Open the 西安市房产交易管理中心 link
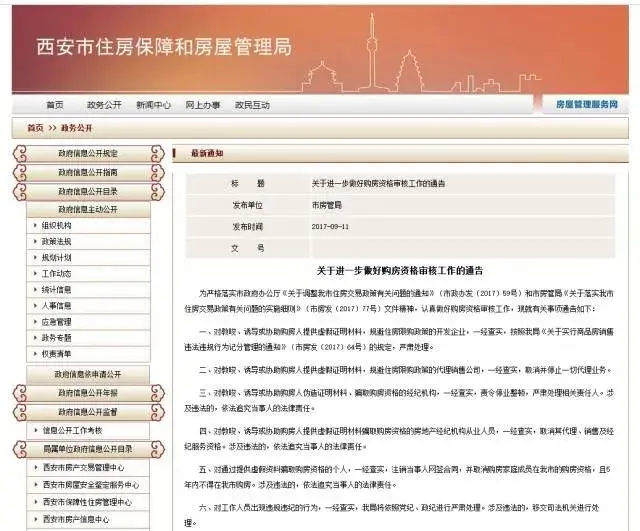The height and width of the screenshot is (531, 640). tap(84, 468)
